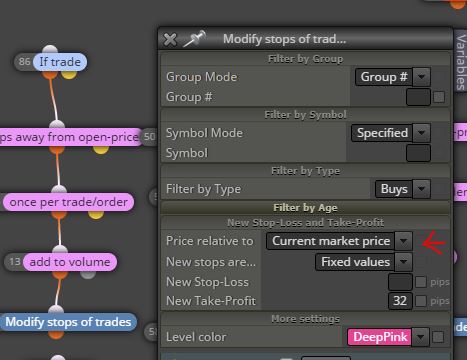This screenshot has width=467, height=360.
Task: Toggle the New Take-Profit pips checkbox
Action: pyautogui.click(x=421, y=301)
